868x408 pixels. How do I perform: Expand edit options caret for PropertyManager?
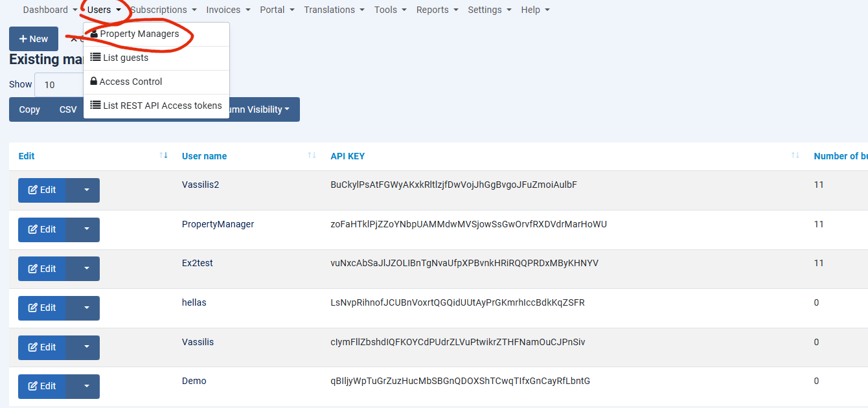[x=86, y=230]
